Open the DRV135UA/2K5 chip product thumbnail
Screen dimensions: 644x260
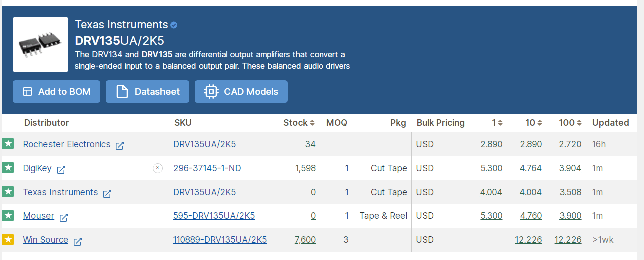tap(40, 44)
